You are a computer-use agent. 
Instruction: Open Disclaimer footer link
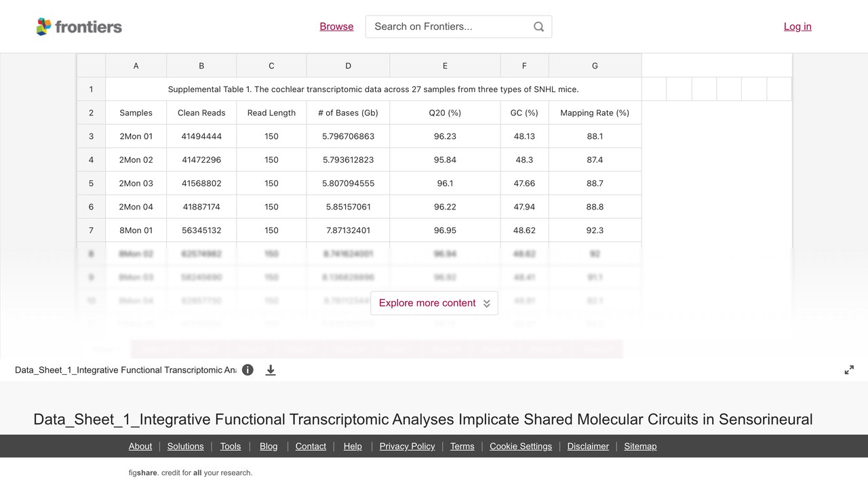pyautogui.click(x=588, y=446)
